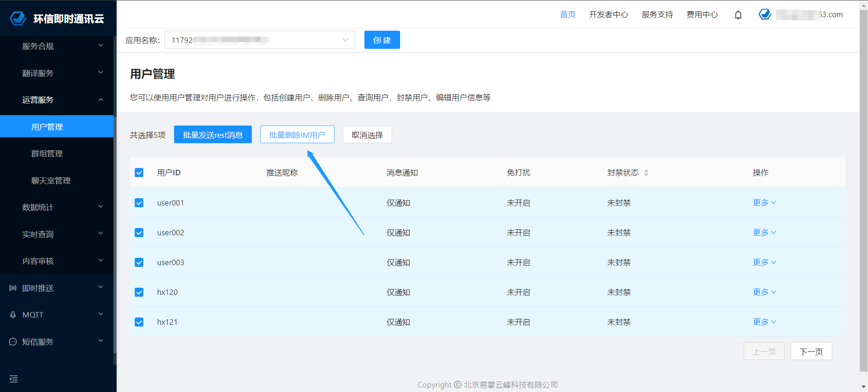Open 开发者中心 in the top navigation
Viewport: 868px width, 392px height.
pos(609,14)
